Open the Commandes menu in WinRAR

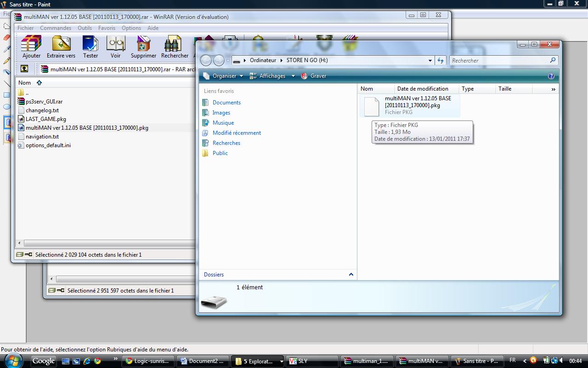coord(56,28)
